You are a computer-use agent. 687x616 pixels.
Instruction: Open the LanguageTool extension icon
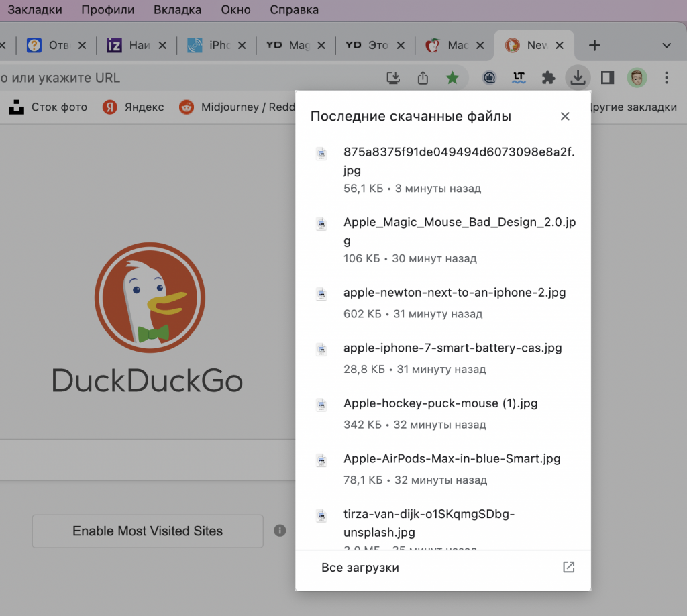518,77
